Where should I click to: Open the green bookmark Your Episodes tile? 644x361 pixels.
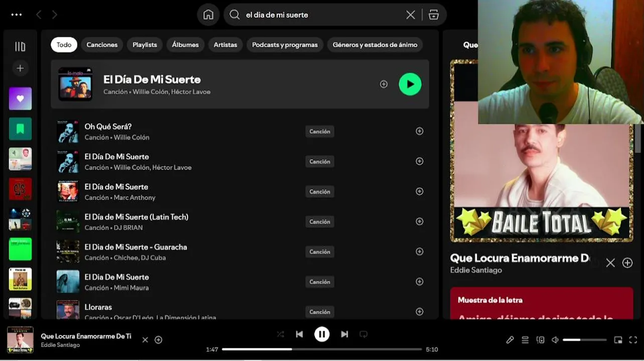[20, 129]
